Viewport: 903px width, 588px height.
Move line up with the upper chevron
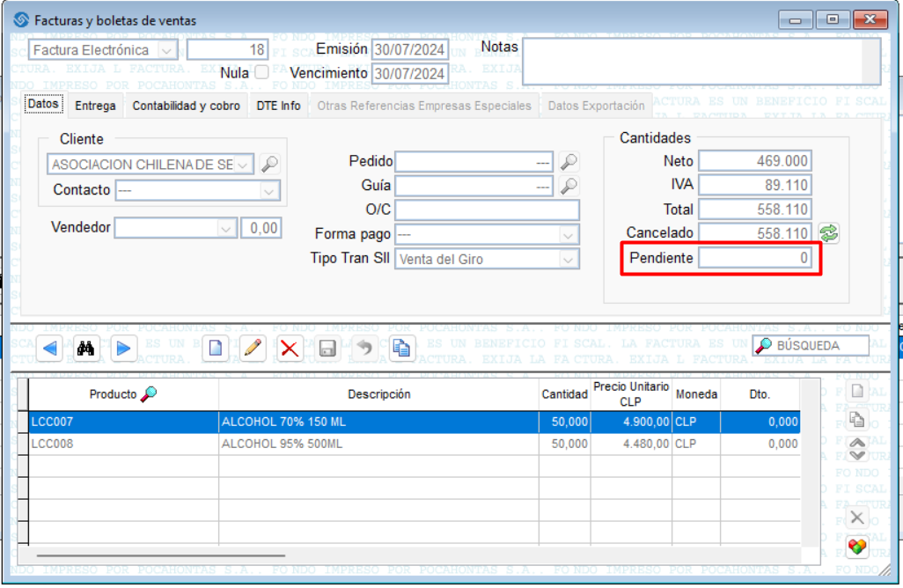point(857,442)
